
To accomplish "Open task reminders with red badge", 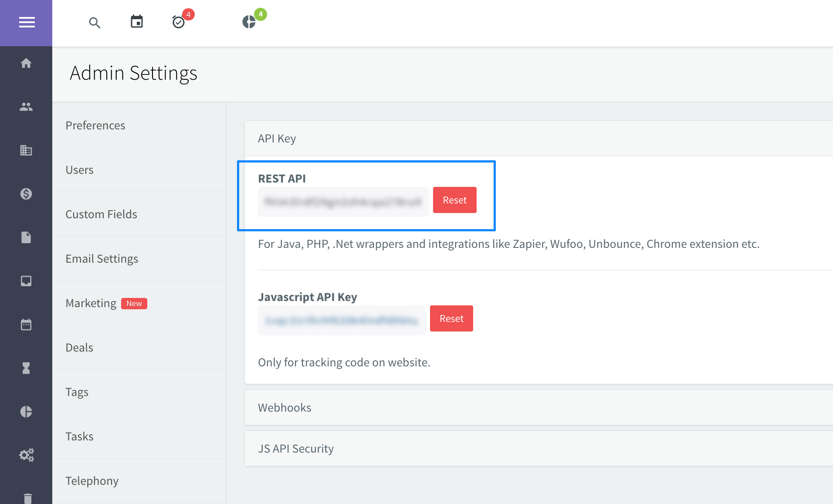I will (179, 22).
